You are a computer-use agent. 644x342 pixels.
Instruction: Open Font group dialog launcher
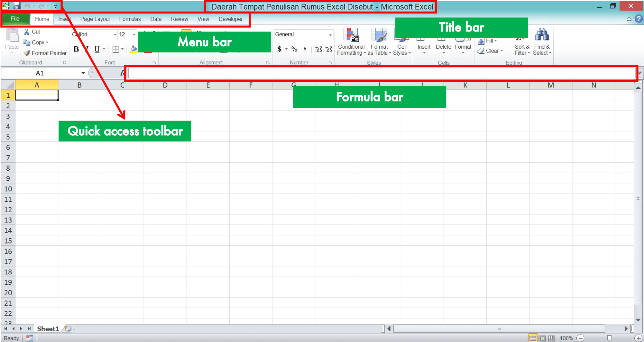[x=154, y=63]
